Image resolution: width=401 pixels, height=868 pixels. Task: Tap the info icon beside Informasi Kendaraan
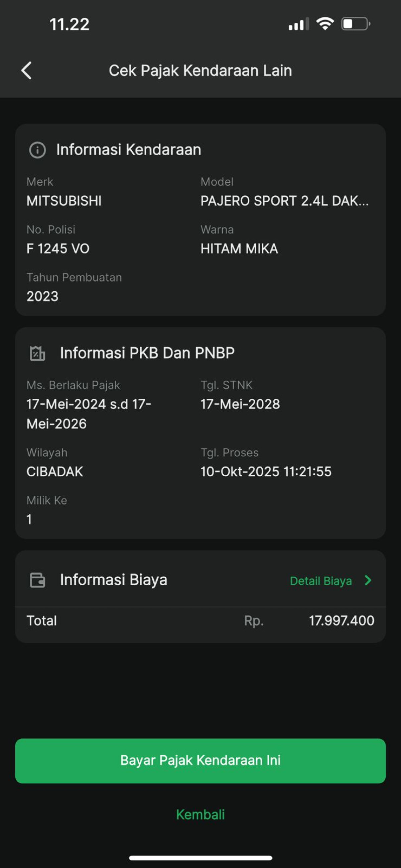(37, 150)
